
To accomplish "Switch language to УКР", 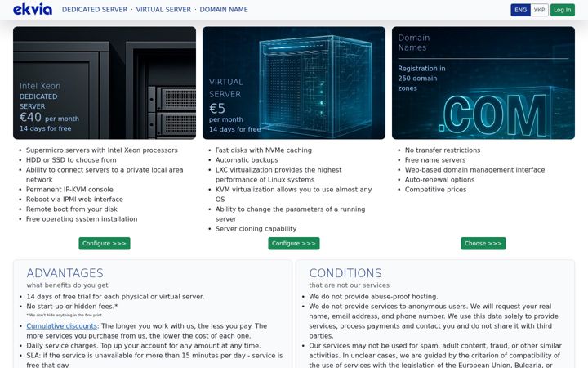I will pos(539,10).
